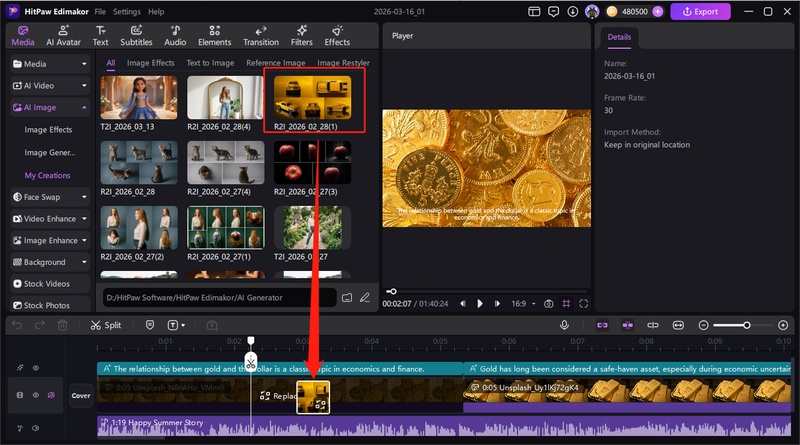Toggle the player grid overlay
The height and width of the screenshot is (445, 800).
(x=566, y=304)
